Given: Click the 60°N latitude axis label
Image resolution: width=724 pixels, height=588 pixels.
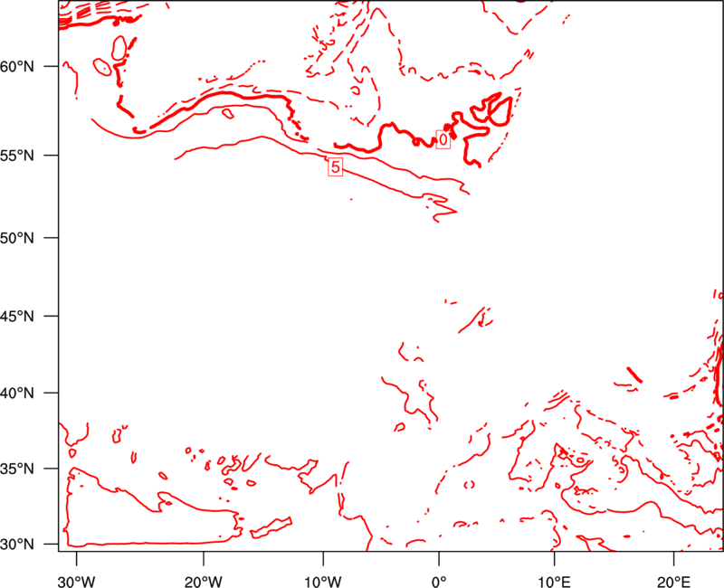Looking at the screenshot, I should [x=17, y=67].
